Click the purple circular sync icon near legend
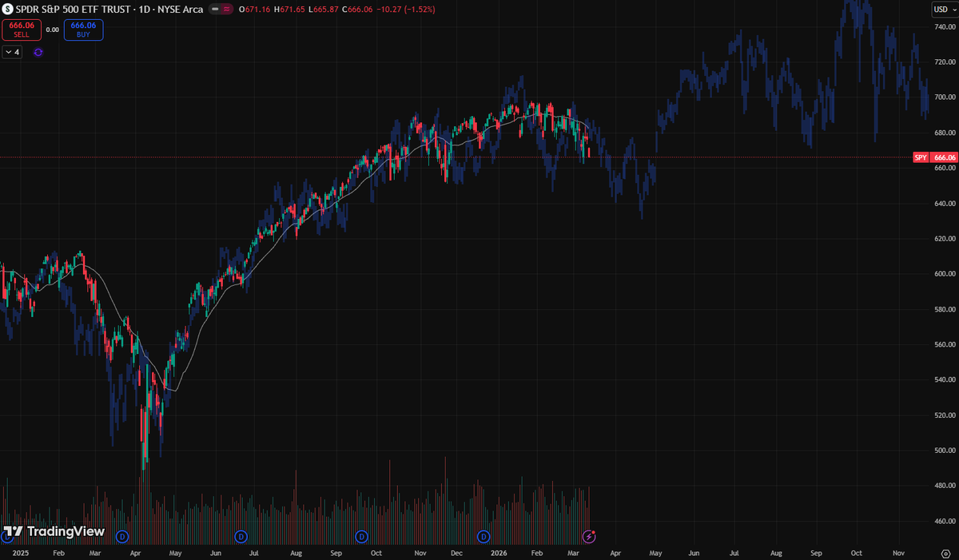The width and height of the screenshot is (959, 560). click(x=38, y=52)
